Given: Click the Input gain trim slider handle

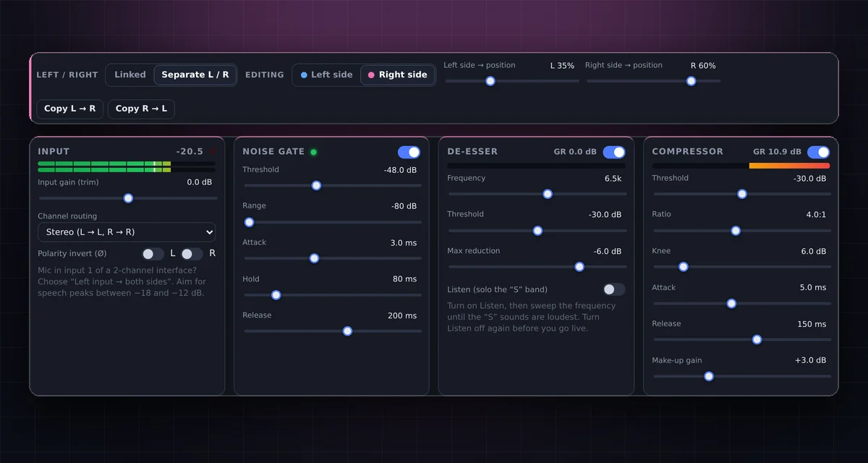Looking at the screenshot, I should tap(128, 198).
